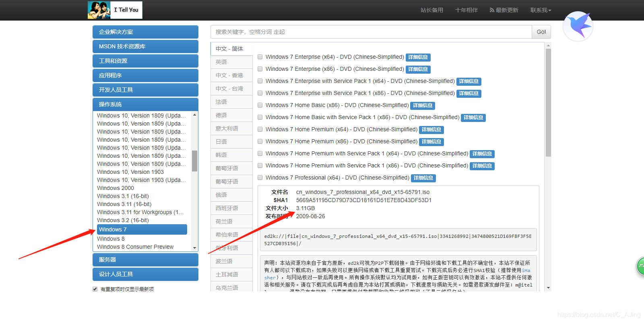Check Windows 7 Home Premium (x64) checkbox
This screenshot has height=322, width=644.
click(260, 129)
